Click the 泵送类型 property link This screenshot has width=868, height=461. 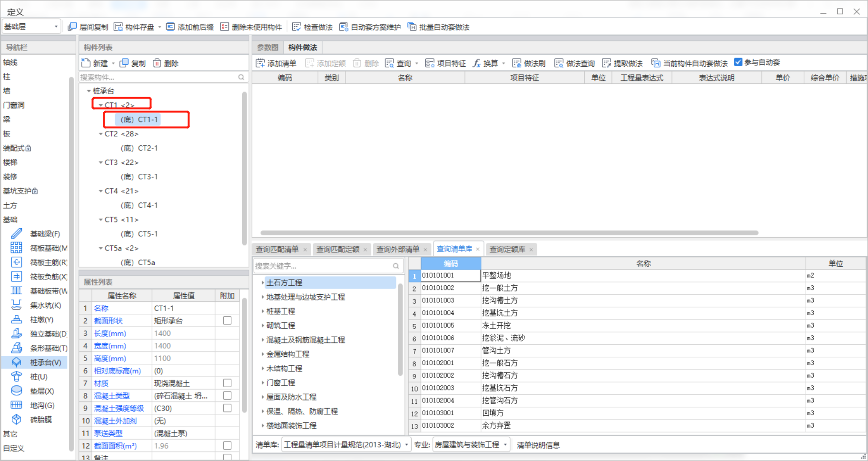pyautogui.click(x=108, y=433)
